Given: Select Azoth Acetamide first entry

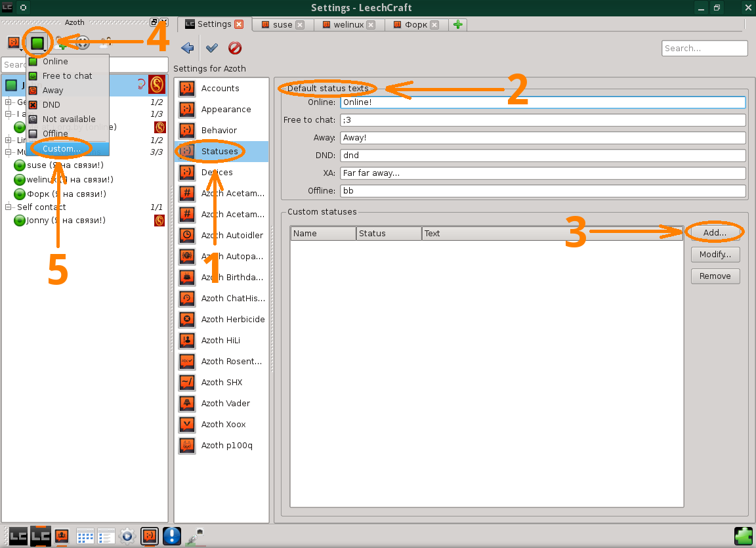Looking at the screenshot, I should coord(221,193).
